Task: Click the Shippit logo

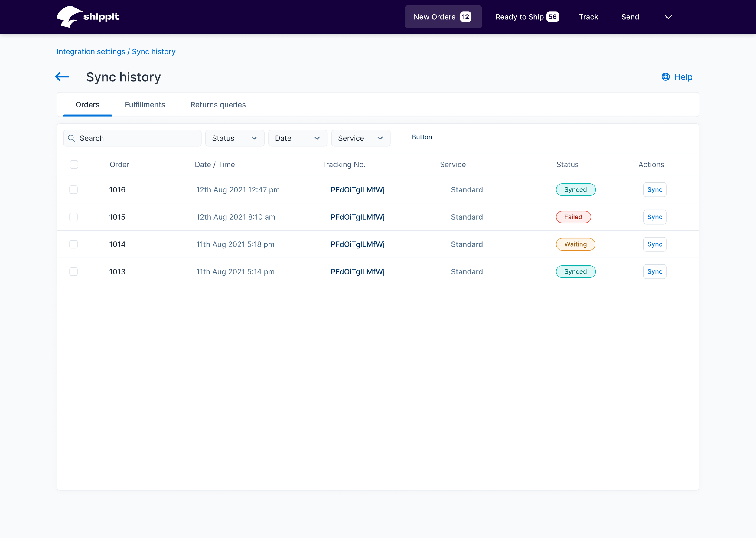Action: pos(87,17)
